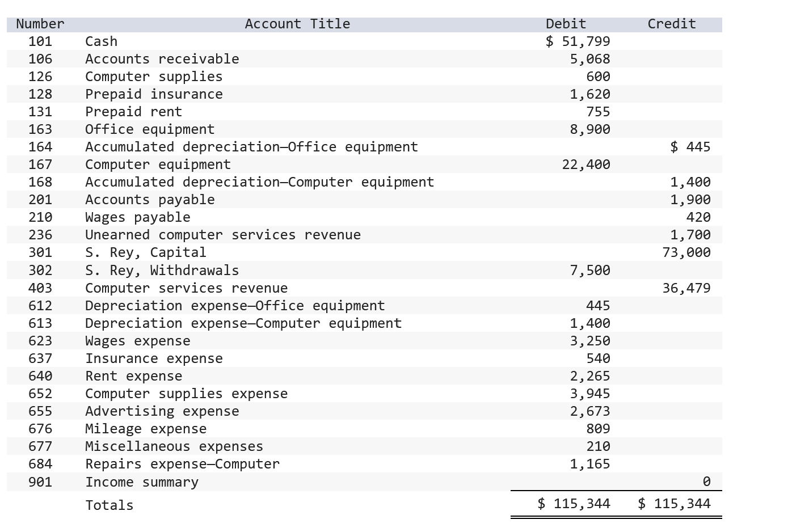Click the Debit column header
This screenshot has height=532, width=792.
click(x=565, y=24)
